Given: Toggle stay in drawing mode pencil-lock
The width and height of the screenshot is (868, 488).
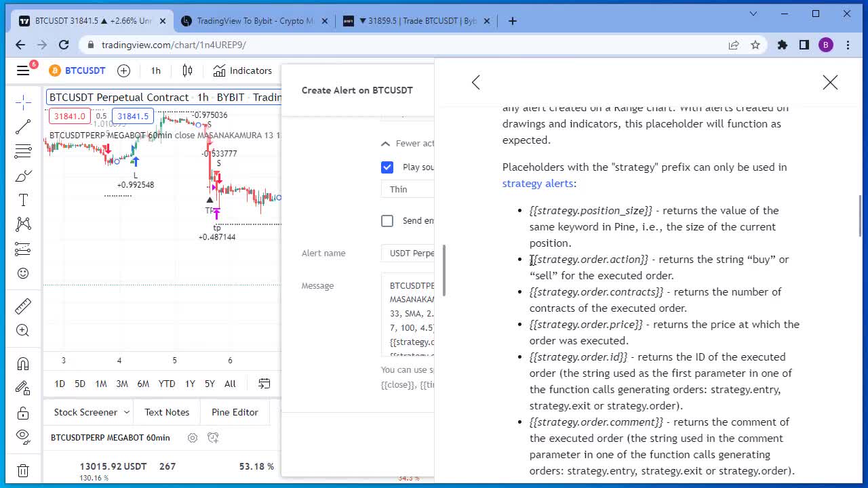Looking at the screenshot, I should (x=23, y=388).
